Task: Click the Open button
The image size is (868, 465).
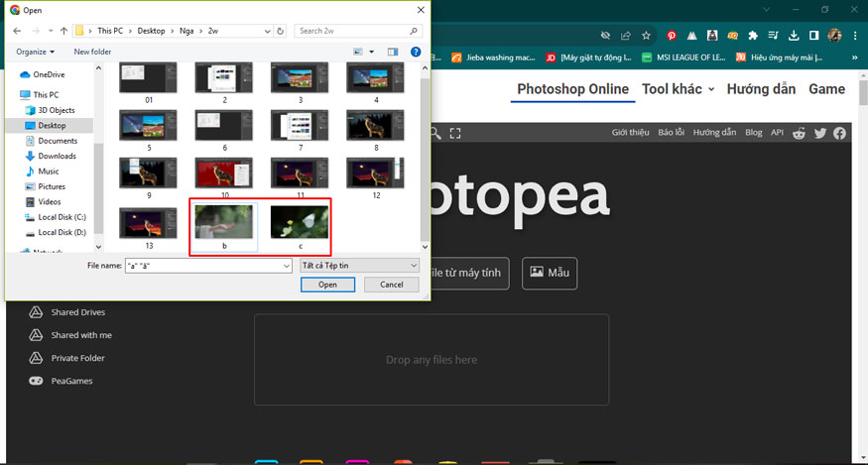Action: point(327,285)
